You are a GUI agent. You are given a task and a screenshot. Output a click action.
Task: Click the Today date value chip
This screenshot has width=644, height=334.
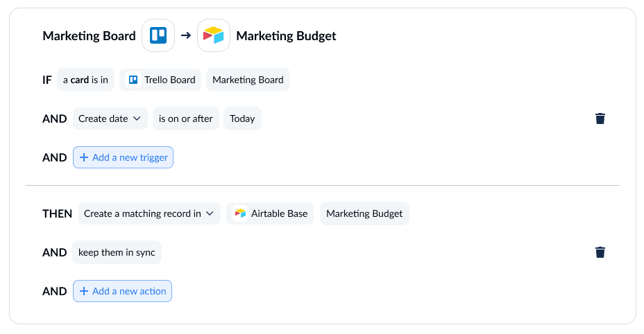click(242, 118)
